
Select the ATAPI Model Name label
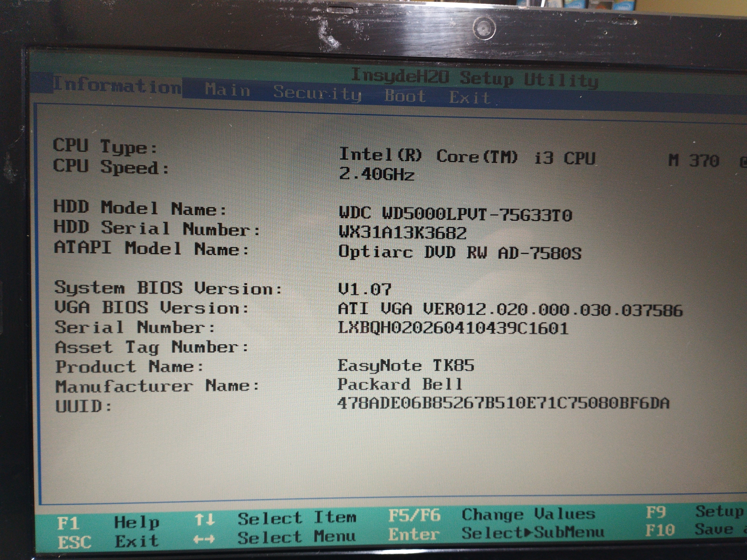click(x=151, y=248)
